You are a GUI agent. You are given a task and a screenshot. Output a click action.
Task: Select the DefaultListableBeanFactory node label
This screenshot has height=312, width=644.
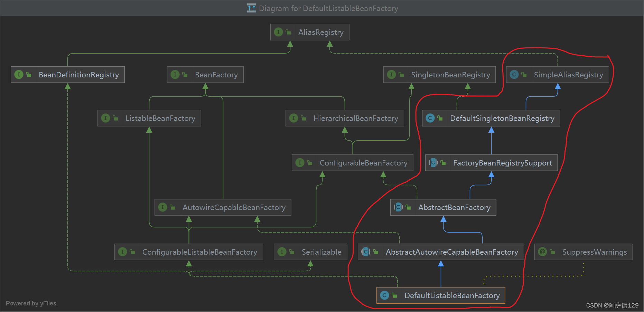pyautogui.click(x=452, y=296)
